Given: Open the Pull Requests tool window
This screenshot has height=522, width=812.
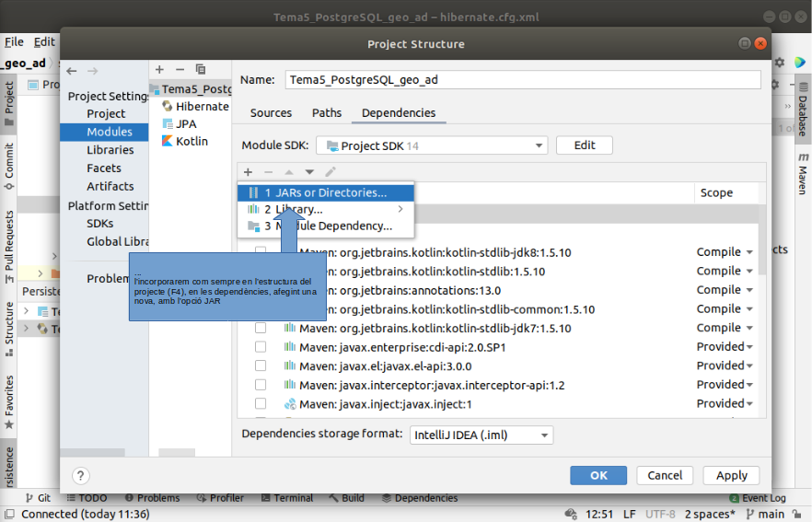Looking at the screenshot, I should [x=9, y=247].
